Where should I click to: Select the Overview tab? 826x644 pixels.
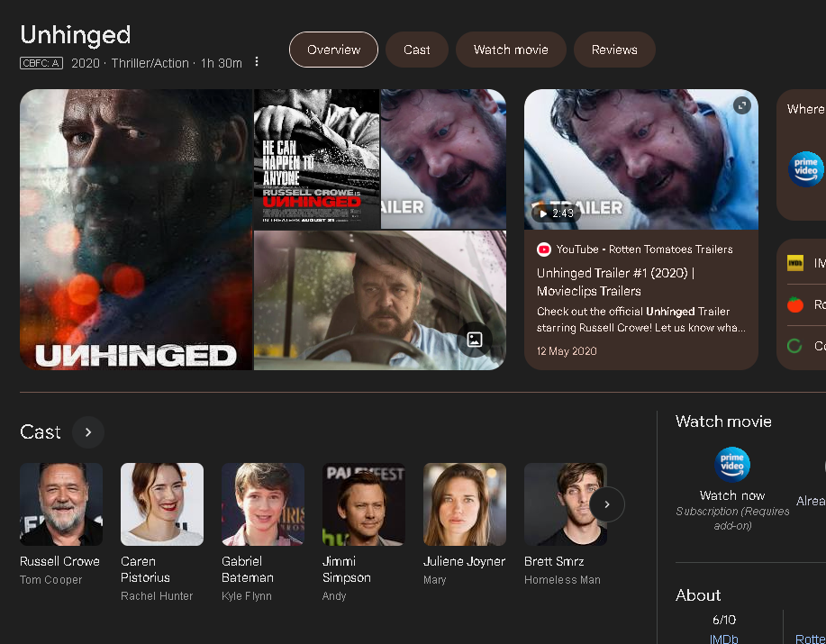click(333, 50)
